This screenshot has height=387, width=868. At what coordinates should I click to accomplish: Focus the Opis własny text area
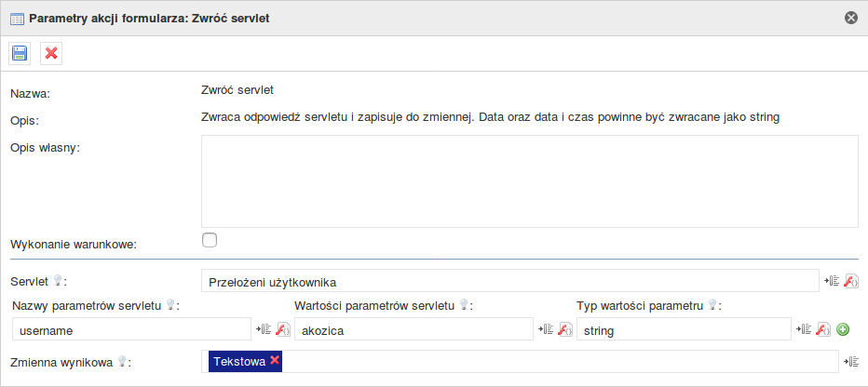pos(530,180)
